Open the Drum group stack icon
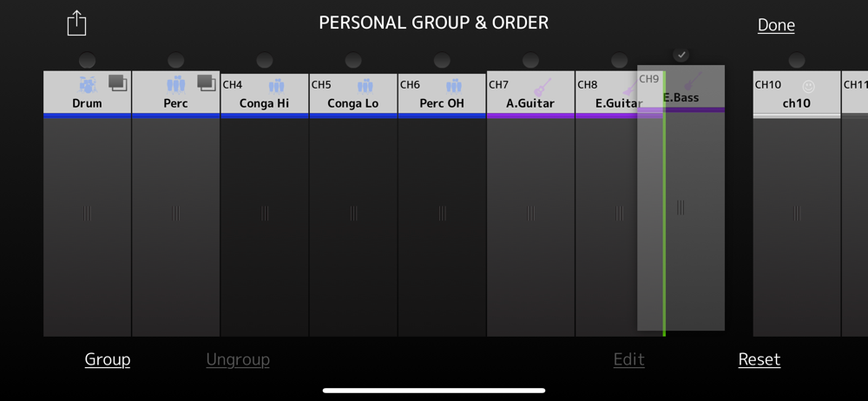This screenshot has height=401, width=868. point(118,83)
